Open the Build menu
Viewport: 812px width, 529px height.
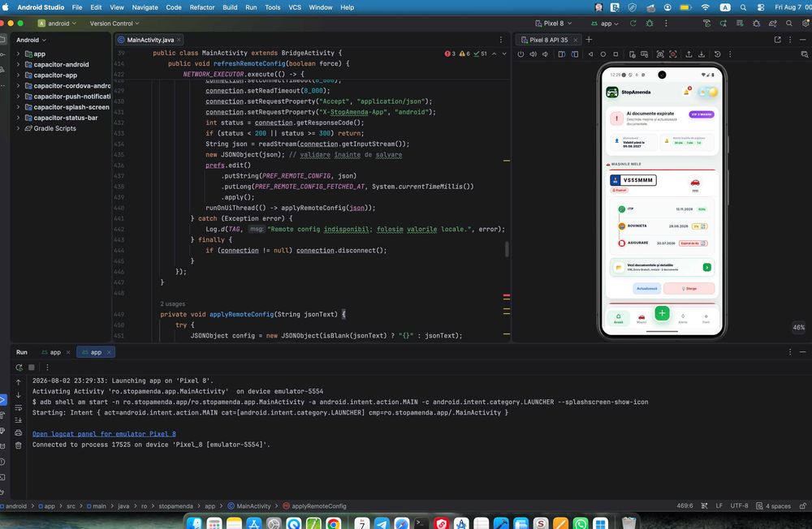point(230,7)
